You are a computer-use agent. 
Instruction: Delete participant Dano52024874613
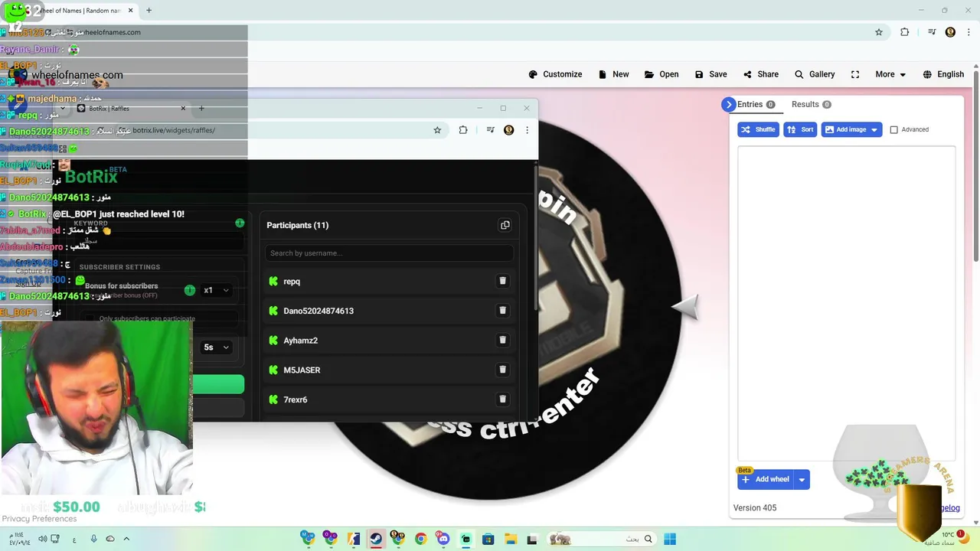[502, 311]
